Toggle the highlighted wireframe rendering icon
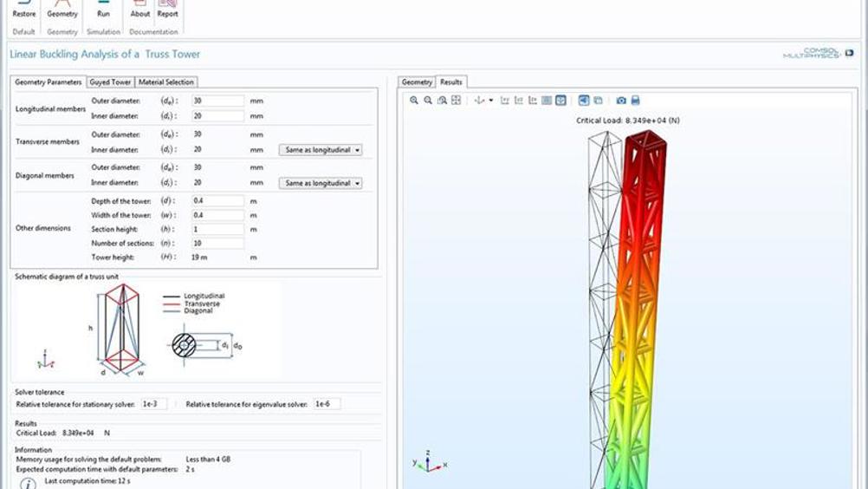Screen dimensions: 868x489 click(x=560, y=101)
